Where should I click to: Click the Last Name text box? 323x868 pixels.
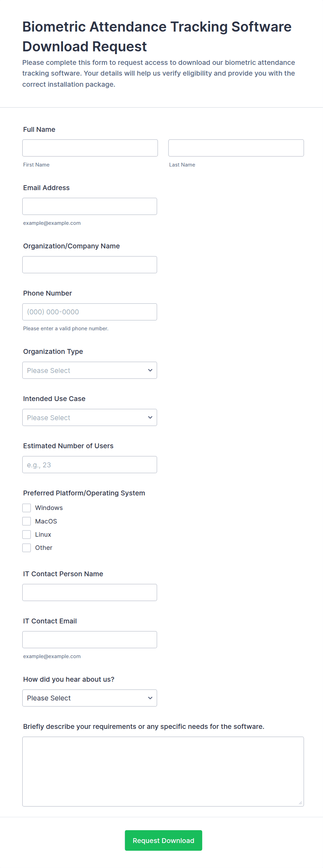tap(236, 148)
